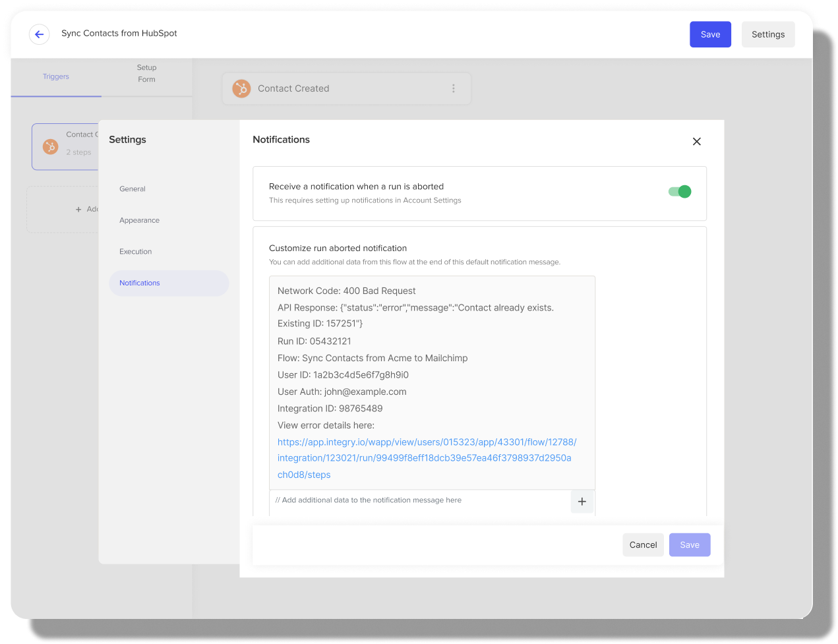This screenshot has height=644, width=838.
Task: Click the flow title Sync Contacts from HubSpot
Action: [x=119, y=34]
